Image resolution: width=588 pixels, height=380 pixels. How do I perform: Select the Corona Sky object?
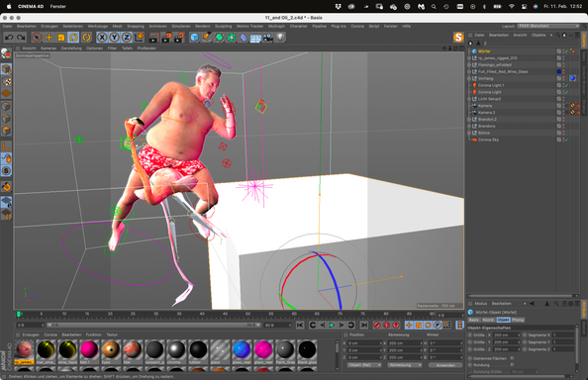coord(488,140)
